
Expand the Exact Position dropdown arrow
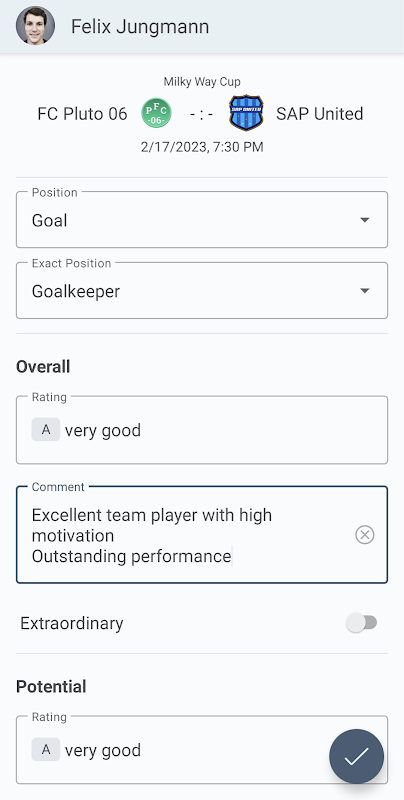pos(364,291)
